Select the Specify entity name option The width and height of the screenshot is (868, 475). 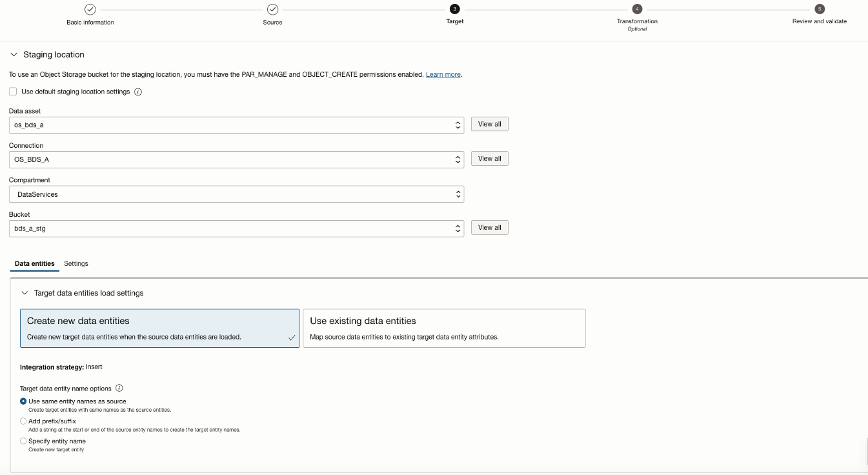coord(24,441)
